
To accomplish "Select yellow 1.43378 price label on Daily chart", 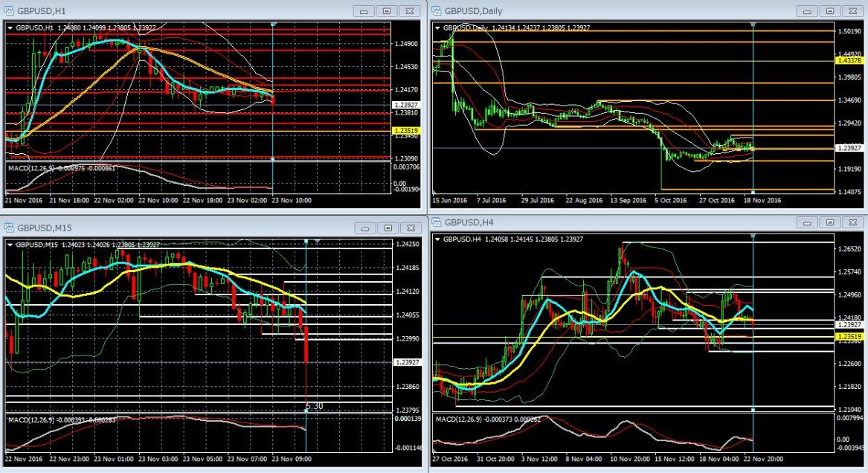I will pos(848,61).
